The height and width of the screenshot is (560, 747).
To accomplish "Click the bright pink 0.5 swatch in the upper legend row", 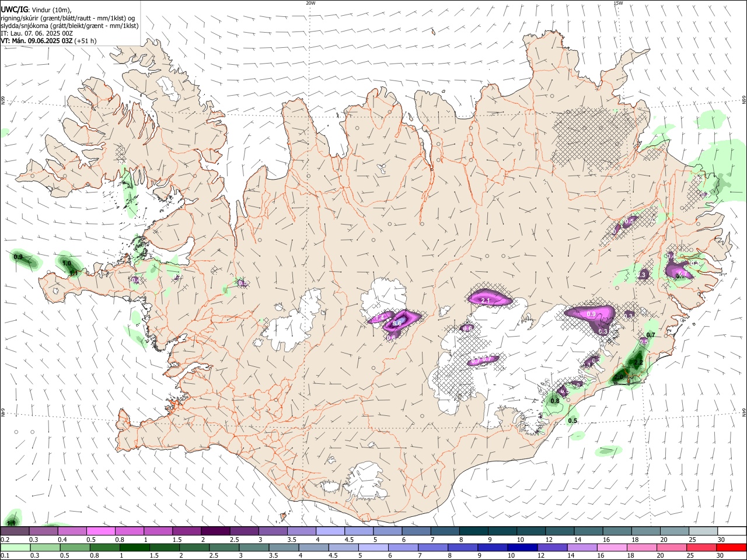I will click(100, 531).
